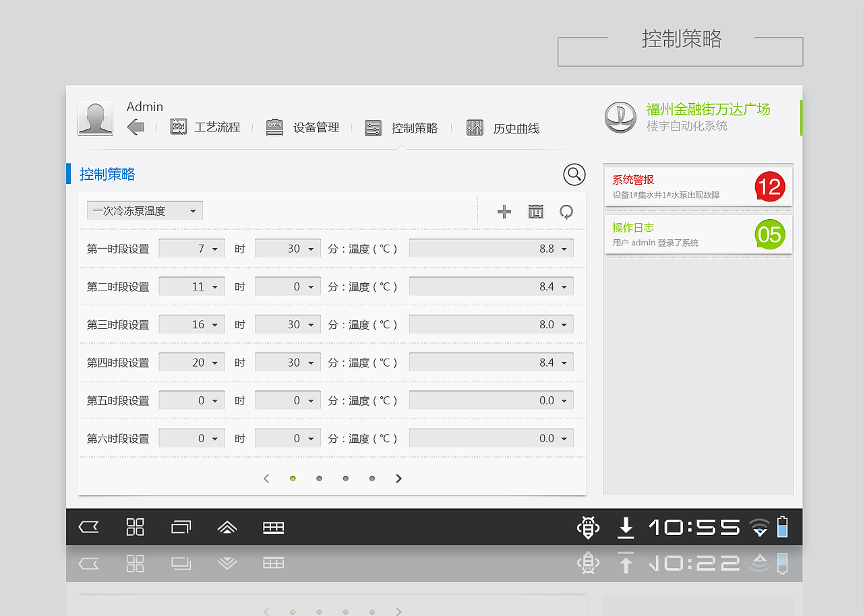Click the 控制策略 sliders icon
The image size is (863, 616).
click(x=373, y=127)
